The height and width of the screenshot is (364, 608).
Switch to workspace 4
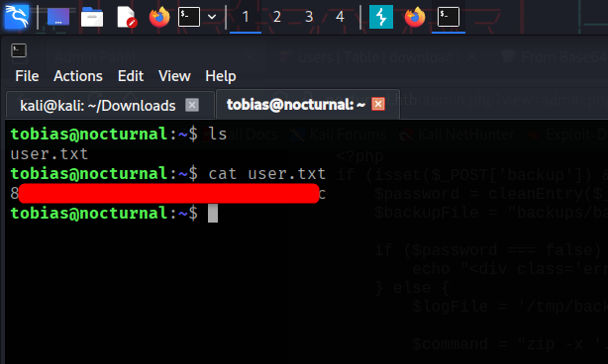pyautogui.click(x=340, y=17)
